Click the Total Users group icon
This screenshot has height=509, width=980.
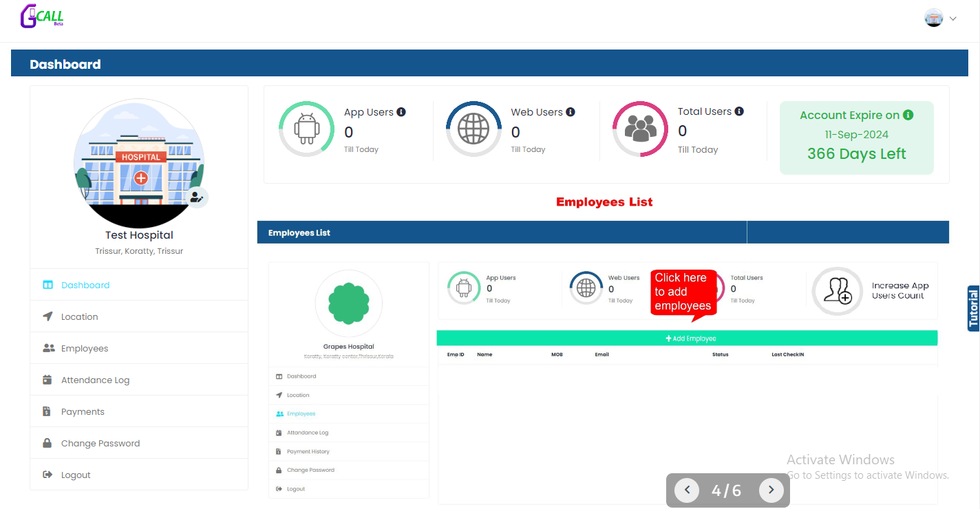[640, 129]
